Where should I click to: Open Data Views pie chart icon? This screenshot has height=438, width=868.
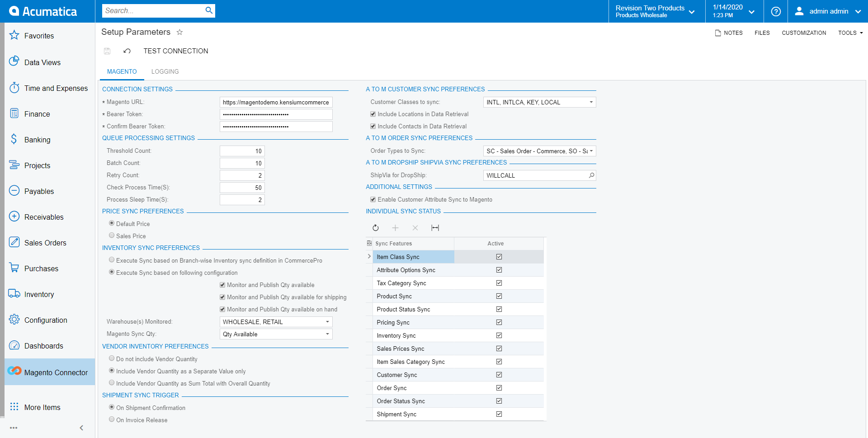pyautogui.click(x=14, y=61)
